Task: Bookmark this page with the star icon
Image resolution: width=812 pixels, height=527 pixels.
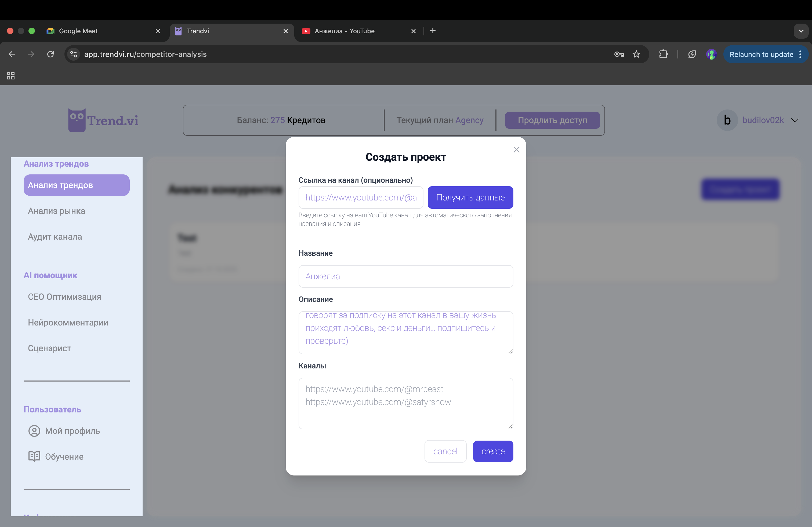Action: pyautogui.click(x=636, y=54)
